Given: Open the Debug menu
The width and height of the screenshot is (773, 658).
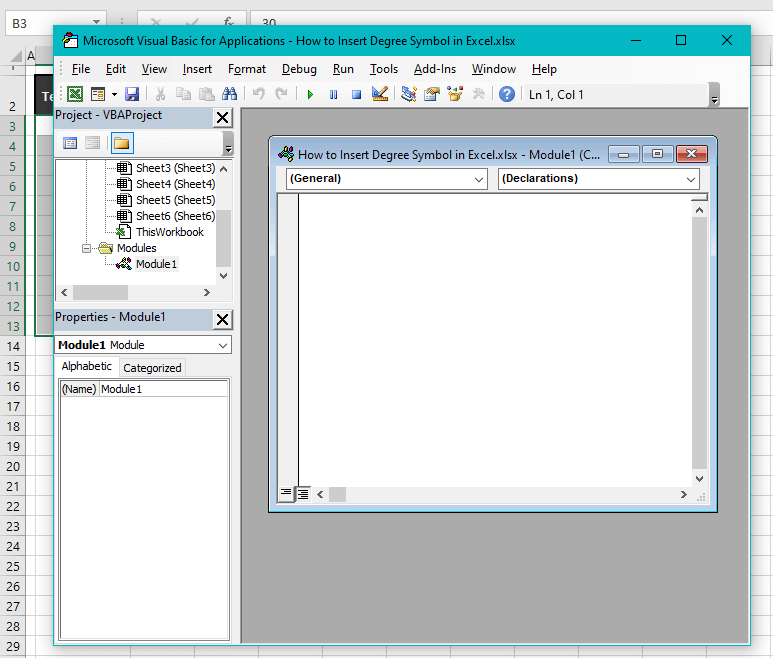Looking at the screenshot, I should point(299,69).
